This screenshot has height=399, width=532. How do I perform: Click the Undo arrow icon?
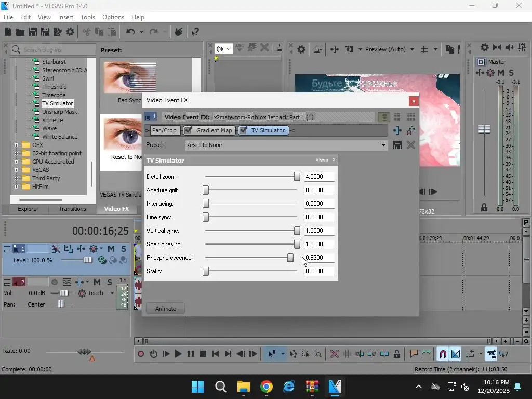[x=130, y=32]
